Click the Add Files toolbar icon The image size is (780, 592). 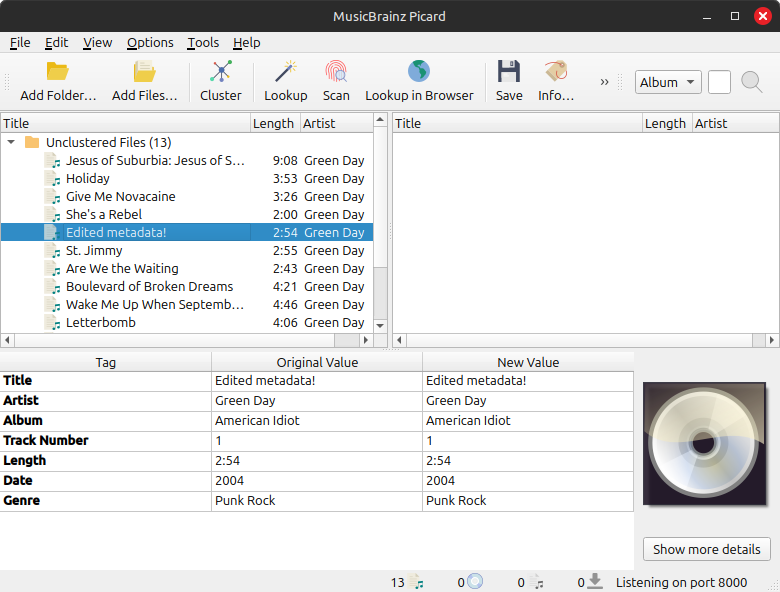pyautogui.click(x=144, y=72)
